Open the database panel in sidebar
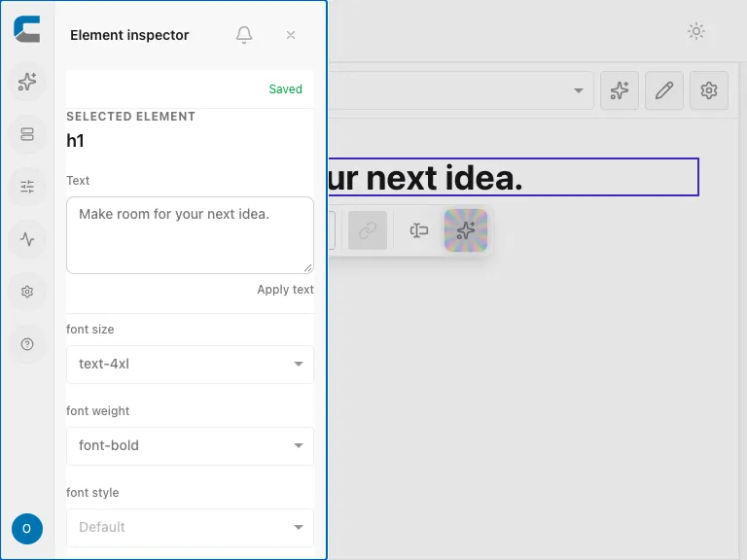Screen dimensions: 747x560 click(27, 134)
